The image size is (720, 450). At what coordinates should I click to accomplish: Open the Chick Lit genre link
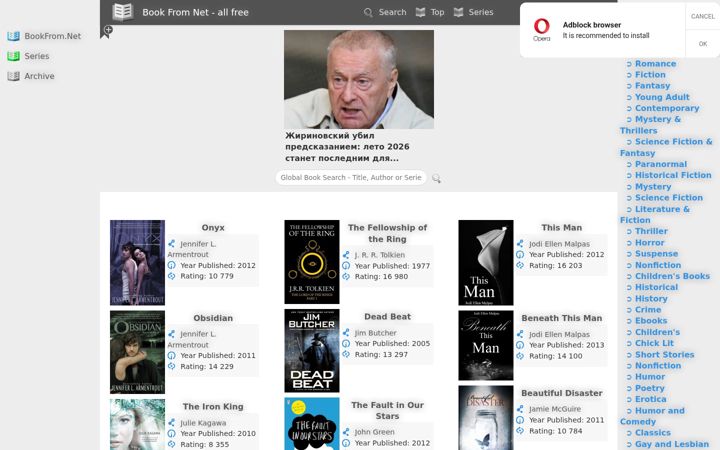coord(654,343)
